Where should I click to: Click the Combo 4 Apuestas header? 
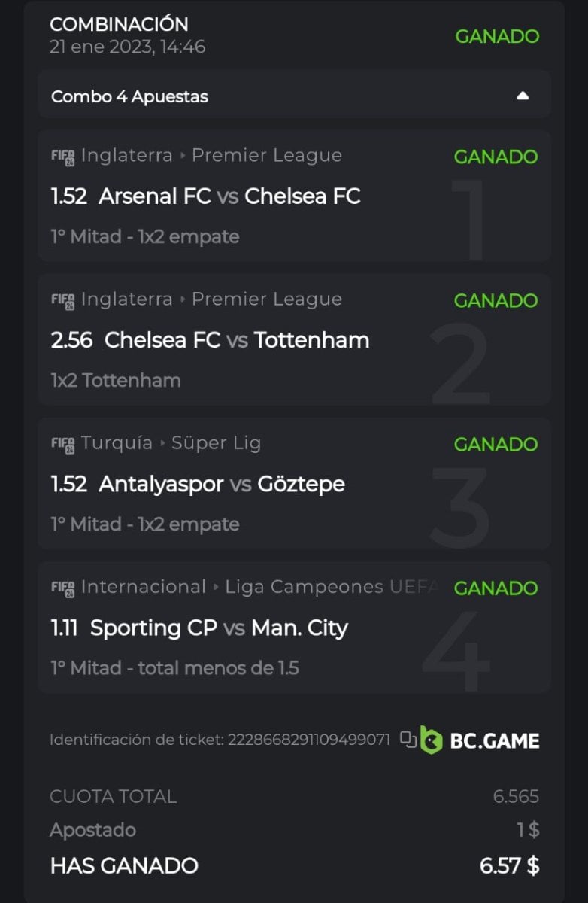(x=130, y=96)
